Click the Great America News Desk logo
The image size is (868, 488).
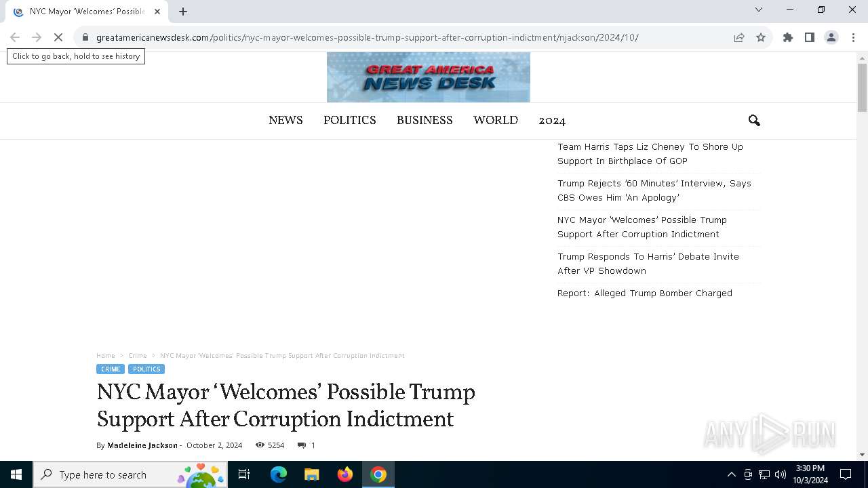(429, 77)
